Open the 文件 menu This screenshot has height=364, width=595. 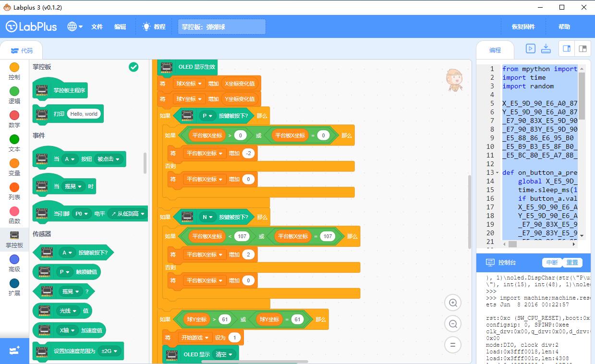(x=97, y=27)
